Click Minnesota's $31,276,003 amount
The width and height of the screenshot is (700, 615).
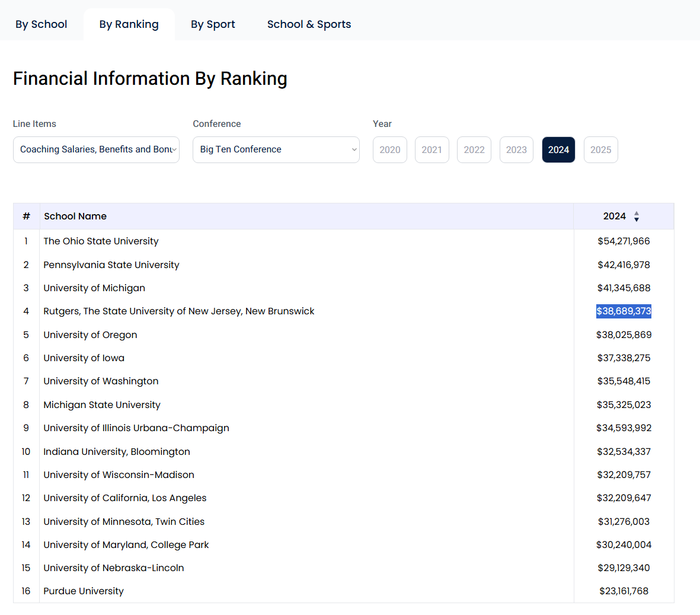tap(624, 522)
